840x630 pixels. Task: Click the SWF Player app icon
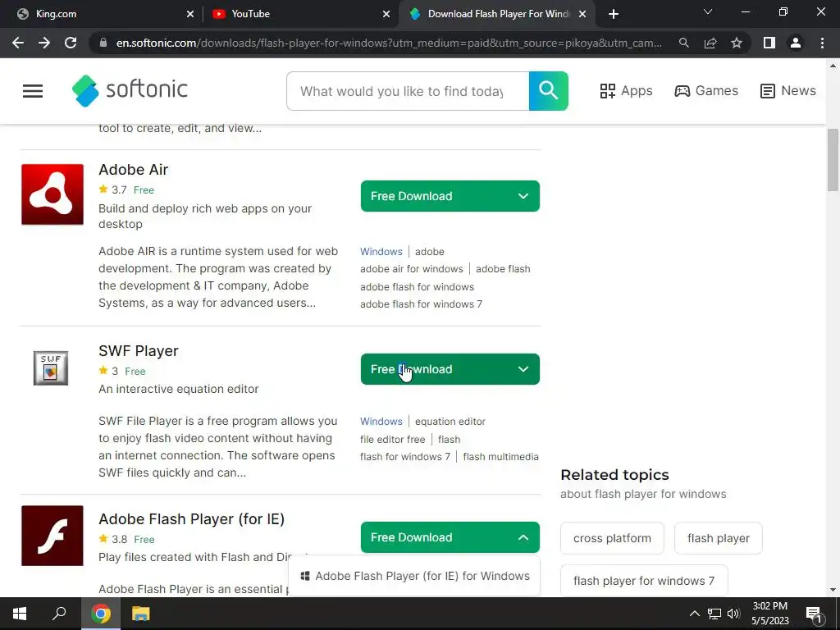[x=51, y=368]
